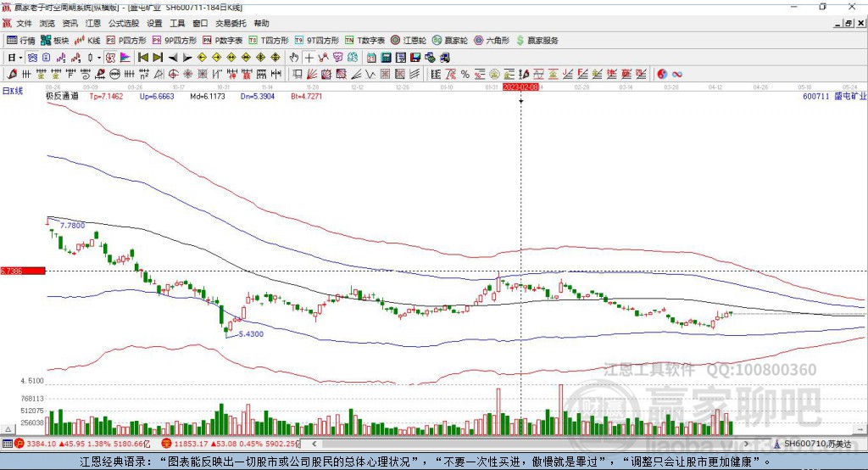Step chart left with black left arrow
Viewport: 868px width, 470px height.
(173, 58)
